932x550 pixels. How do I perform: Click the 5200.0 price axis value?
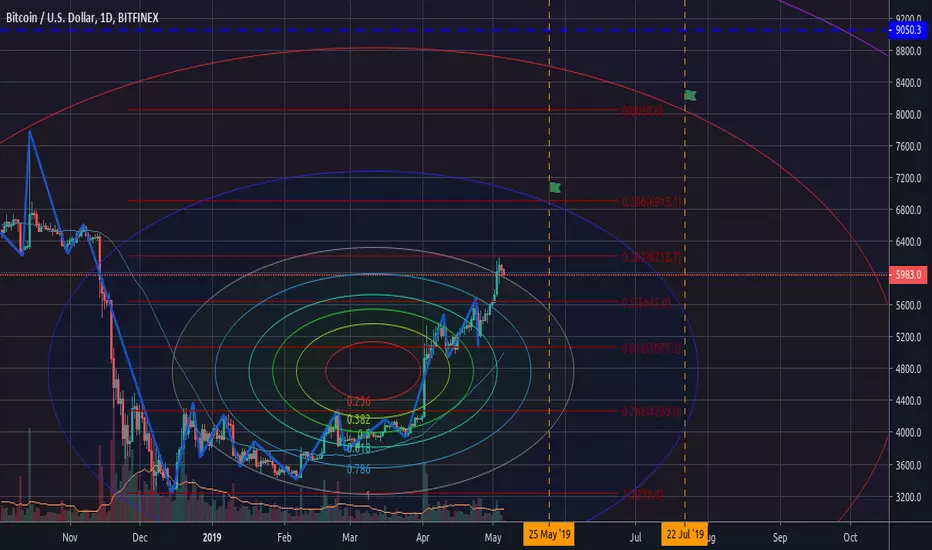click(x=908, y=337)
